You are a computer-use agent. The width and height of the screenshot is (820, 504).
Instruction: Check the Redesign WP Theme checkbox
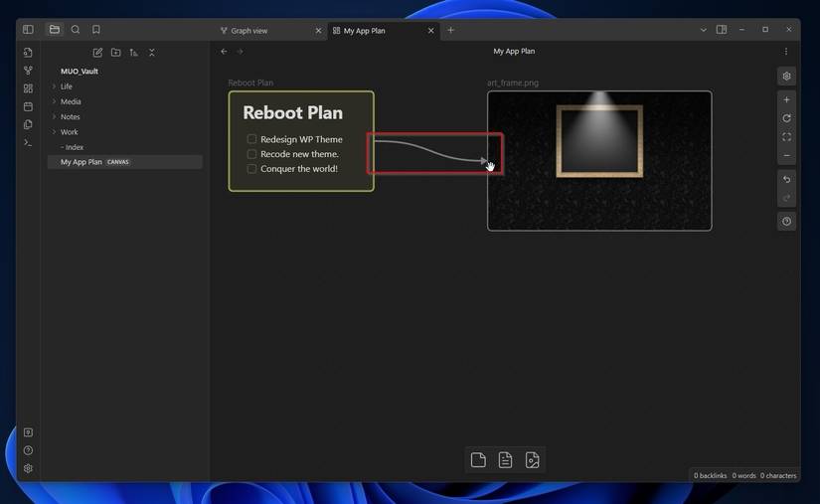(251, 139)
